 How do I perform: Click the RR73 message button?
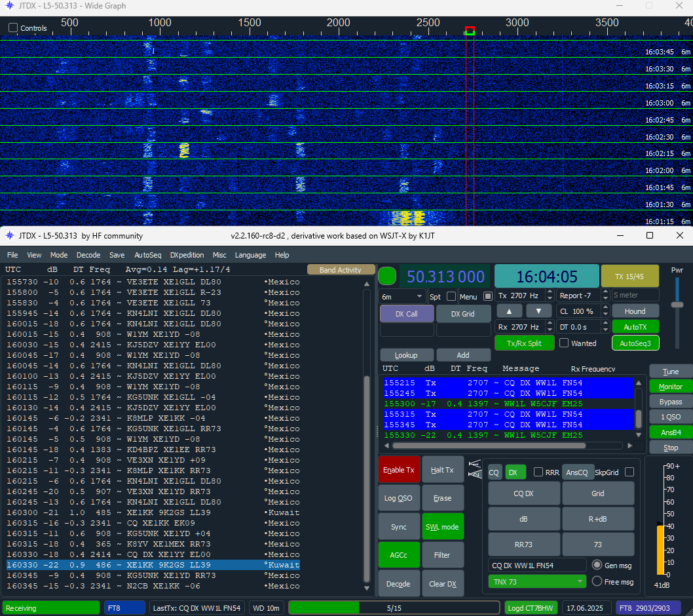coord(523,545)
